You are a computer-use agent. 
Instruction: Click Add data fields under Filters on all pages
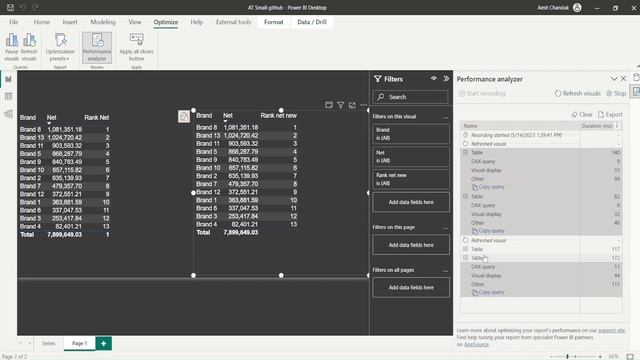point(411,287)
